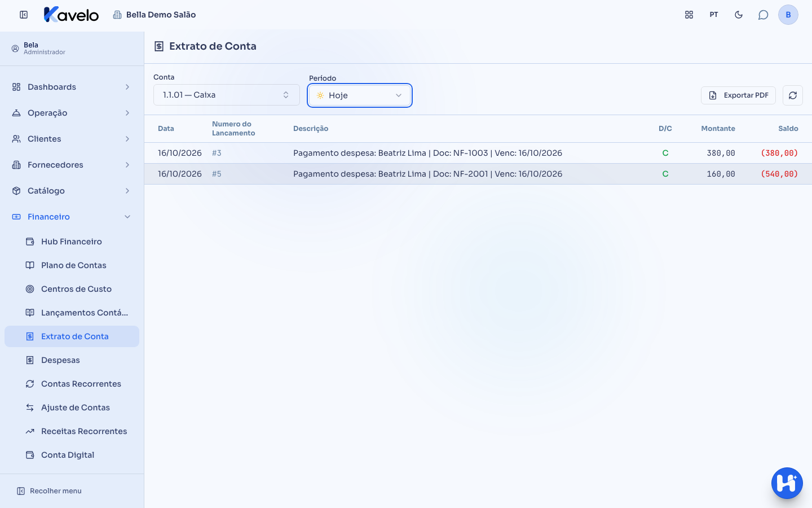
Task: Open Lançamentos Contábeis page
Action: 72,313
